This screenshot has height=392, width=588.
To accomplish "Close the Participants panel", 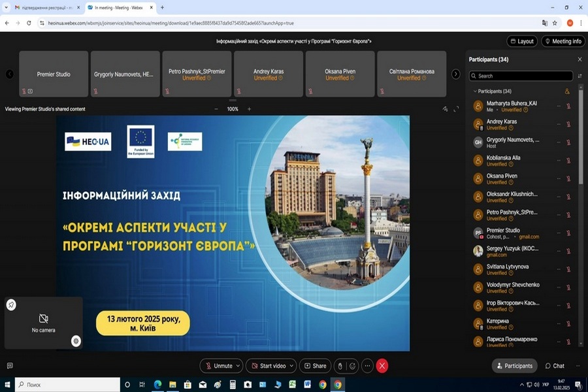I will pyautogui.click(x=580, y=59).
